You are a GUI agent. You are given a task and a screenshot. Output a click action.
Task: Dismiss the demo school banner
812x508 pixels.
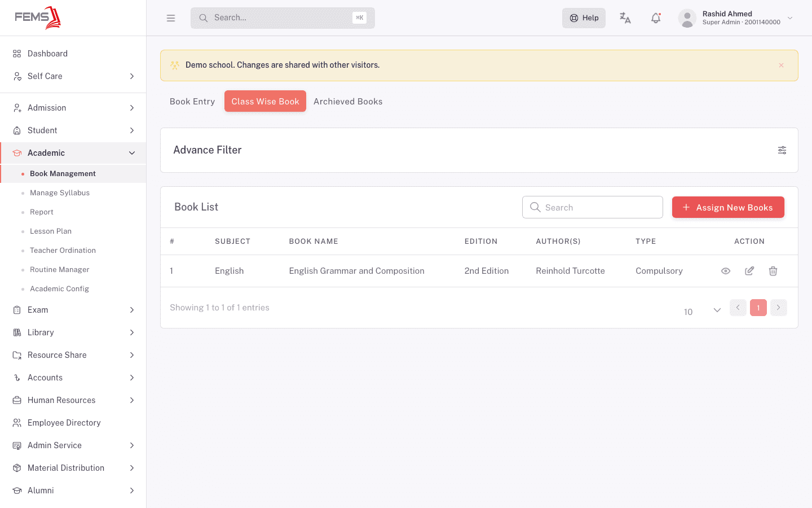782,65
